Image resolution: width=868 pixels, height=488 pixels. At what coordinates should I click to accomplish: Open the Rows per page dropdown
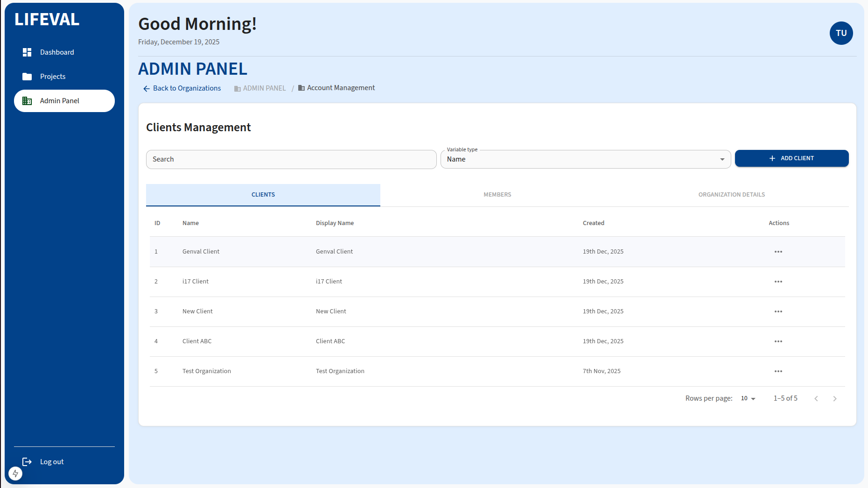coord(748,398)
